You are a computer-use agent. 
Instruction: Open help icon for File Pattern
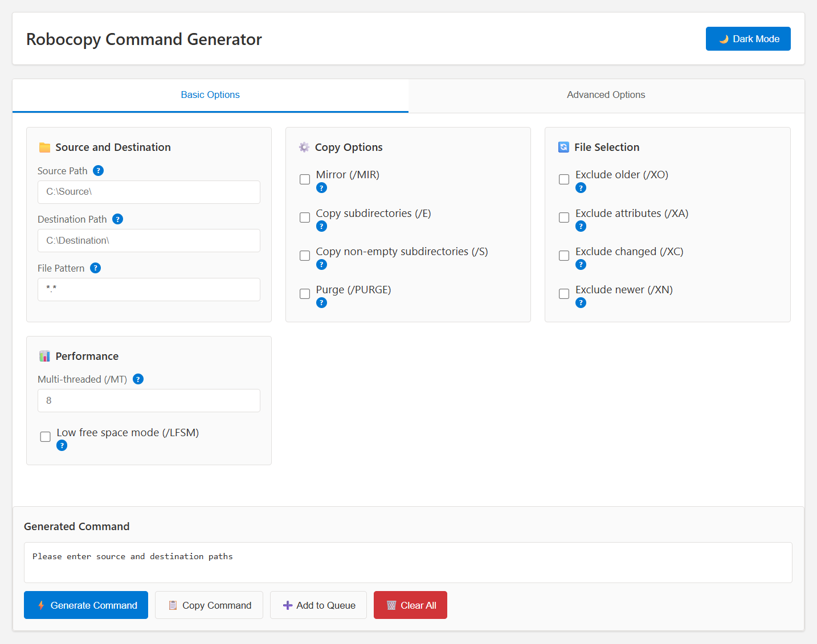95,268
